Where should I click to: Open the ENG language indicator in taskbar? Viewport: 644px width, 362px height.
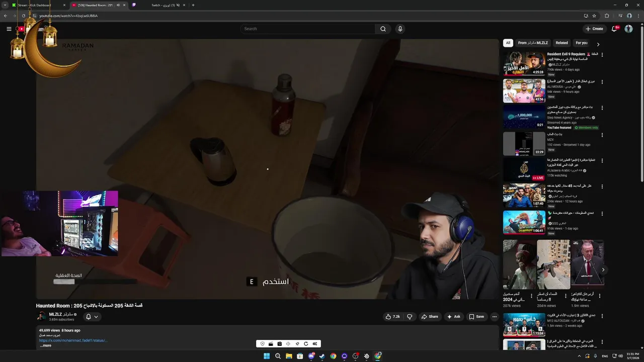coord(605,356)
